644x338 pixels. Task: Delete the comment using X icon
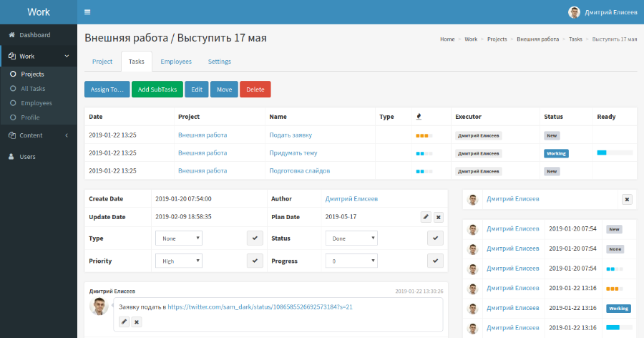(137, 322)
